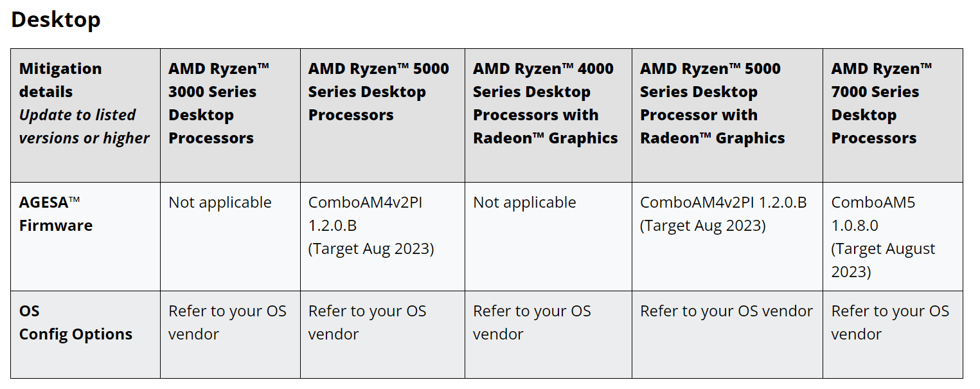The height and width of the screenshot is (389, 980).
Task: Click Not applicable under Ryzen 3000 Series
Action: coord(220,203)
